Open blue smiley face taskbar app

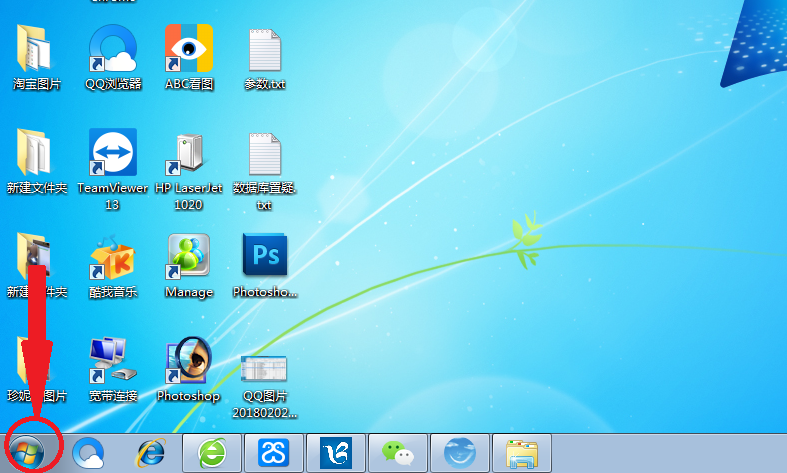click(x=460, y=453)
